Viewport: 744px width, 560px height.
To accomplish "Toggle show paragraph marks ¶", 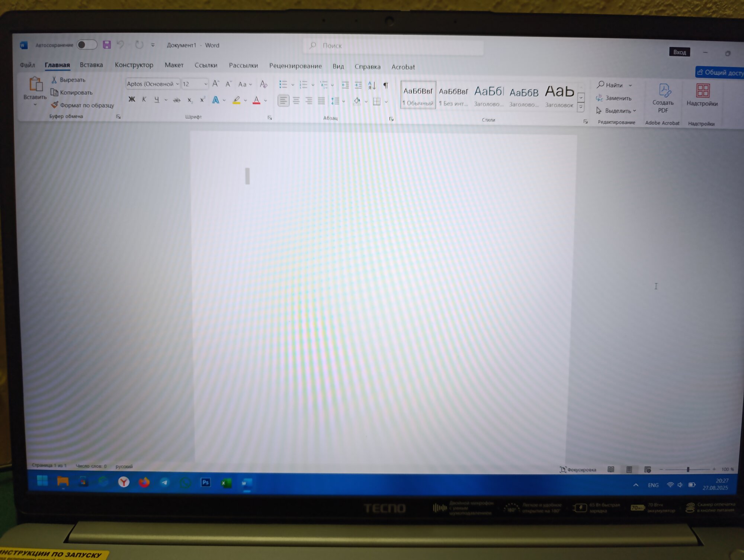I will (386, 86).
